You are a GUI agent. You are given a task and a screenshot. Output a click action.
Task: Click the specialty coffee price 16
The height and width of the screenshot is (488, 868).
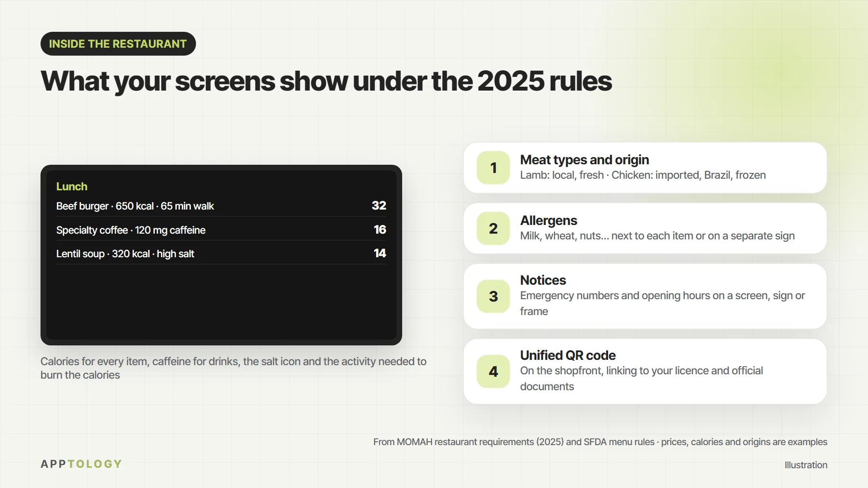[x=380, y=230]
